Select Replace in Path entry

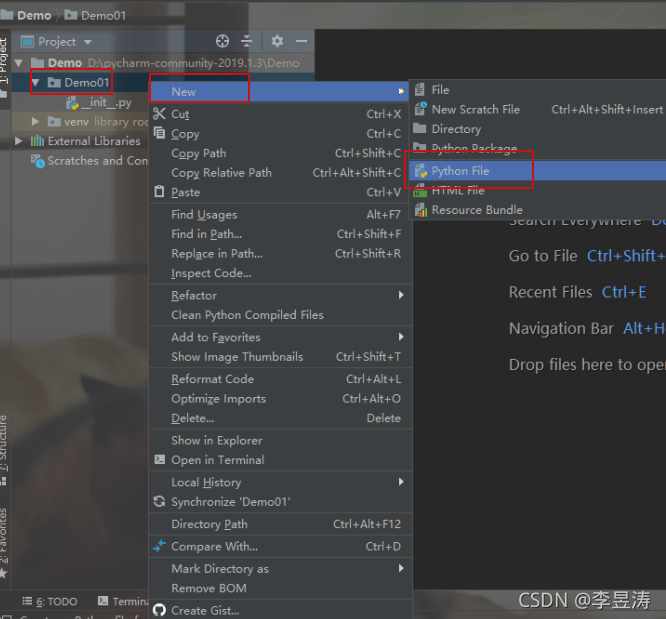[x=281, y=254]
